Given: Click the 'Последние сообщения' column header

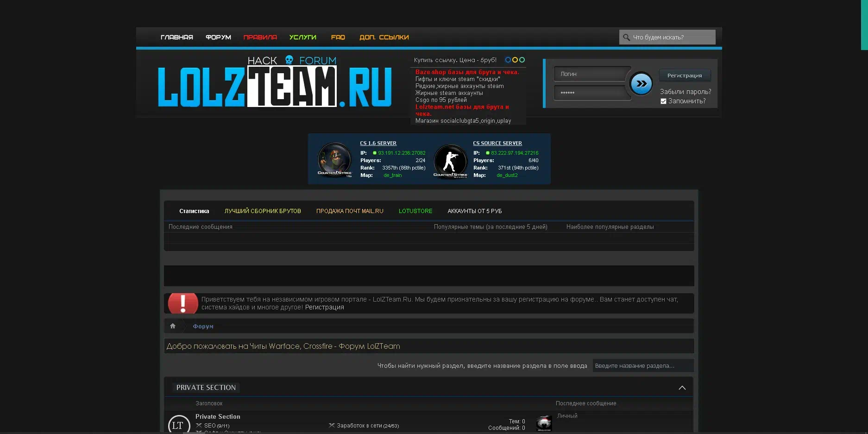Looking at the screenshot, I should click(200, 226).
